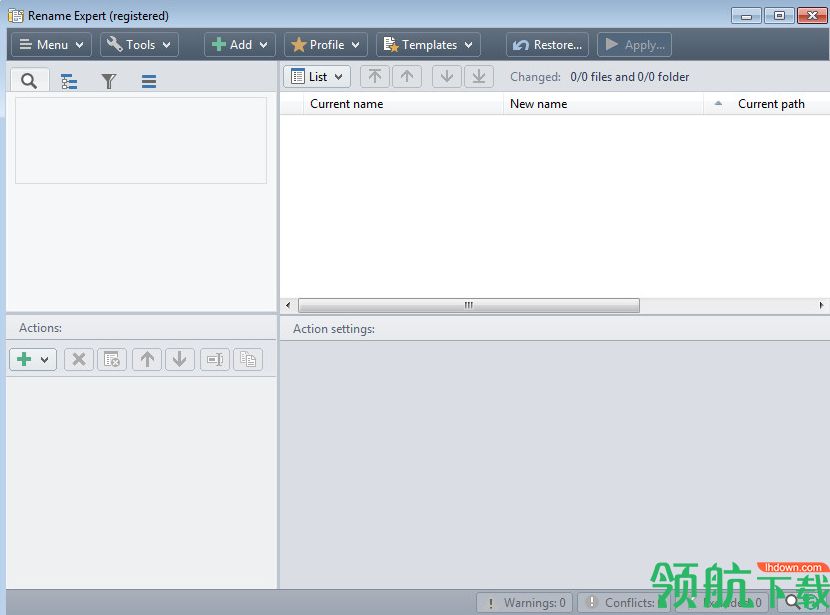Click the Restore... button

(547, 45)
